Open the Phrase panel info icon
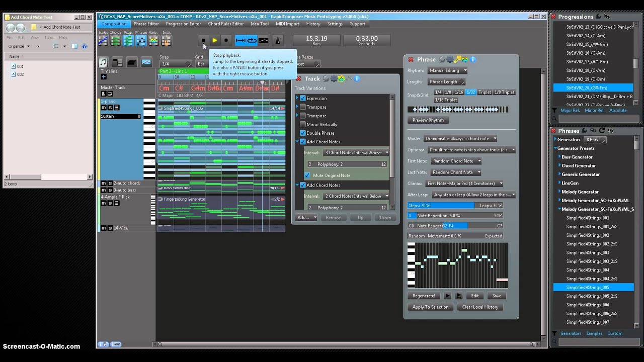Viewport: 644px width, 362px height. click(472, 59)
